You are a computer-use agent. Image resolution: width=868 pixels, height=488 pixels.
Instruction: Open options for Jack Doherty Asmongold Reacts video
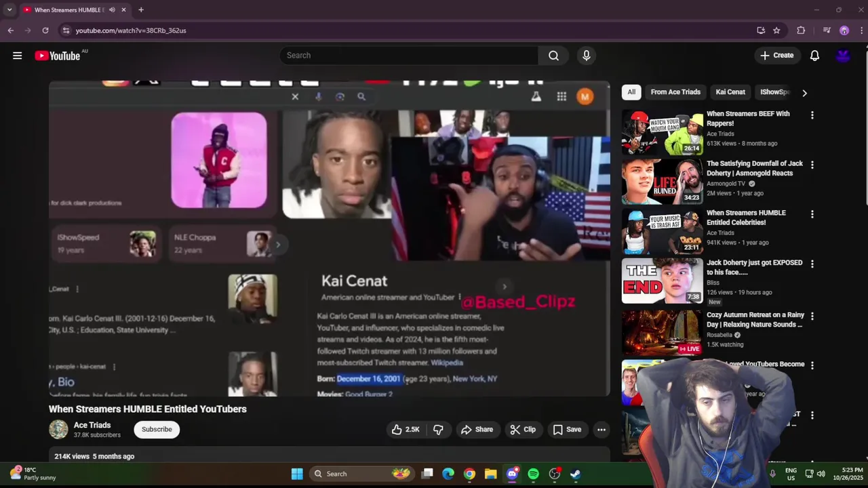pos(812,165)
